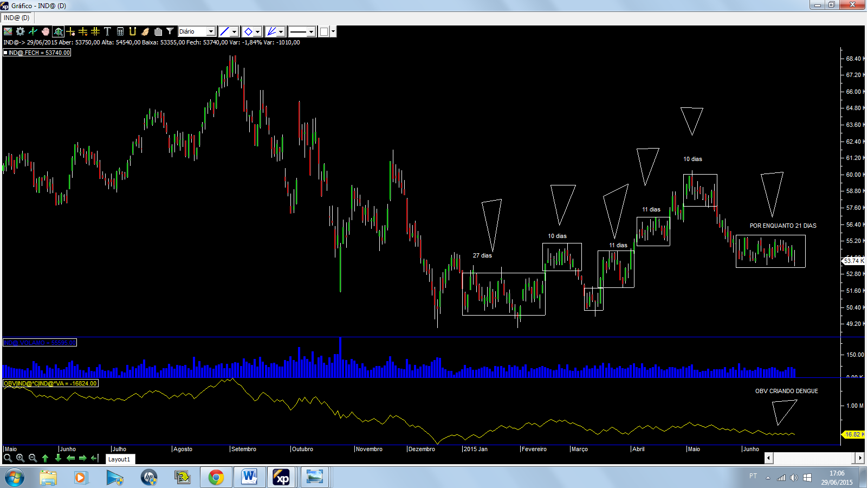Open Microsoft Word from taskbar
The image size is (868, 488).
pos(249,478)
